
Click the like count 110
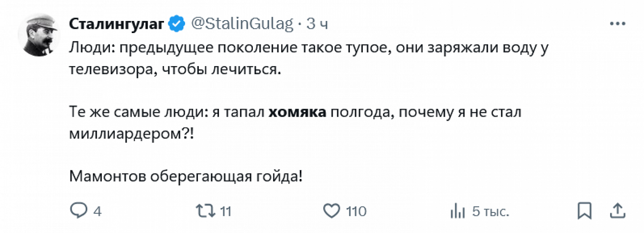tap(356, 212)
